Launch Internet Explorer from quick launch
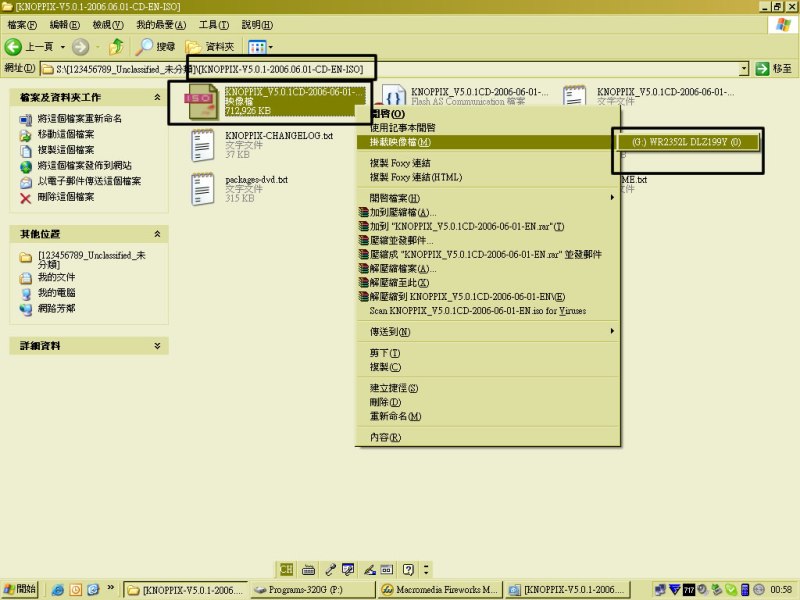This screenshot has width=800, height=600. [x=58, y=590]
